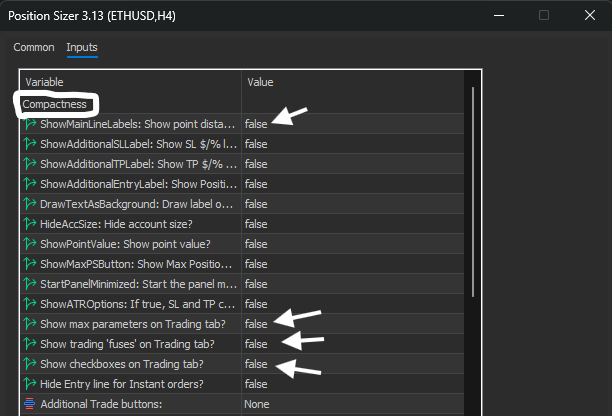Click the ShowPointValue variable icon
Image resolution: width=612 pixels, height=416 pixels.
click(x=30, y=244)
